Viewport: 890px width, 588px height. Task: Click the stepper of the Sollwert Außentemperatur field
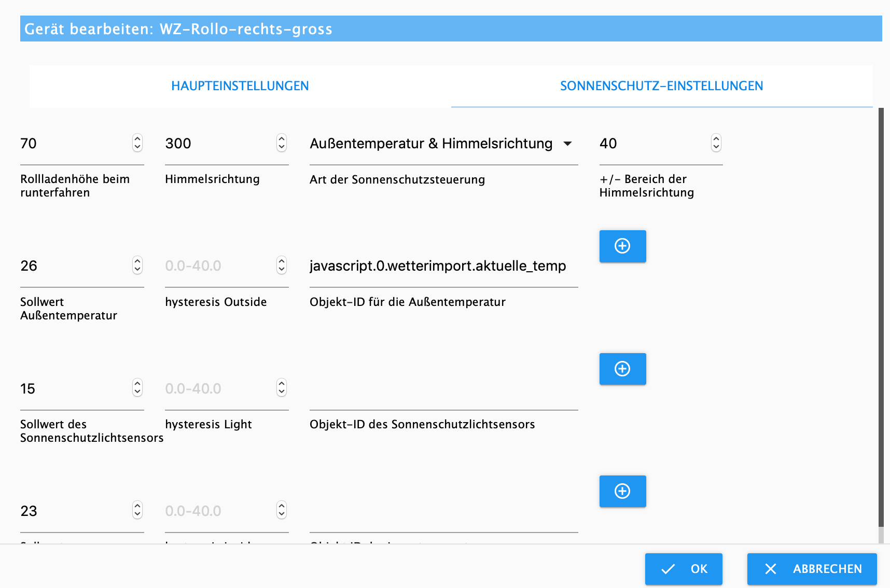tap(137, 265)
